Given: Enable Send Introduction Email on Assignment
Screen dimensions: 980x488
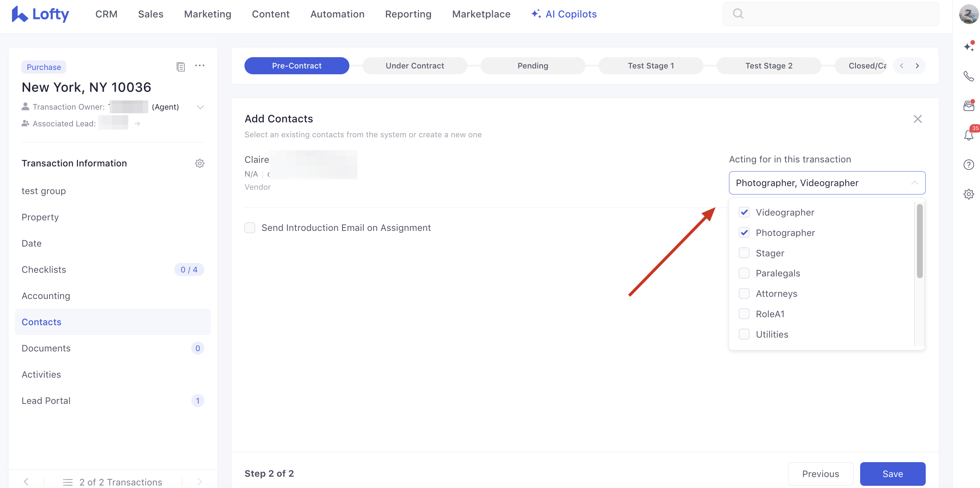Looking at the screenshot, I should (x=250, y=228).
